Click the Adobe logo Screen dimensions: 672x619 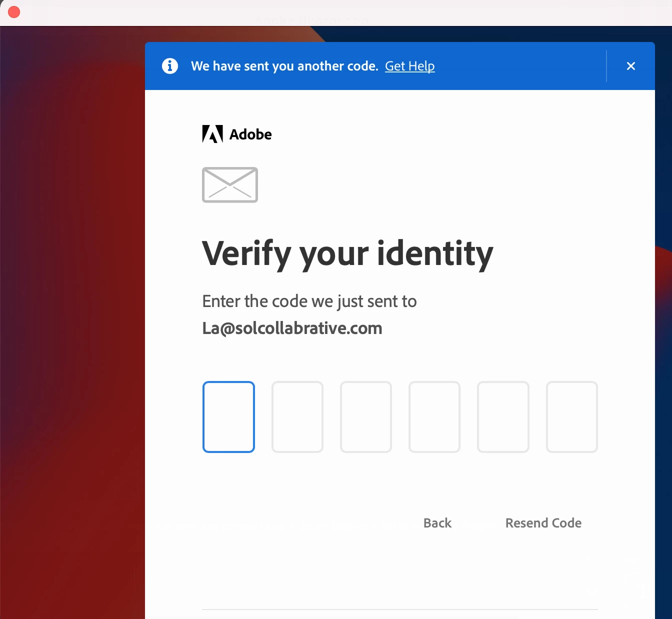click(x=237, y=134)
